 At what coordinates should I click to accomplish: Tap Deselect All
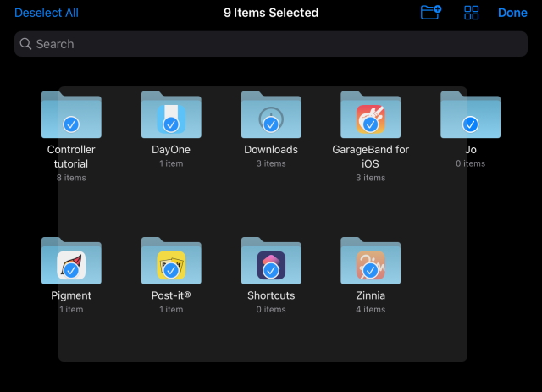click(47, 13)
